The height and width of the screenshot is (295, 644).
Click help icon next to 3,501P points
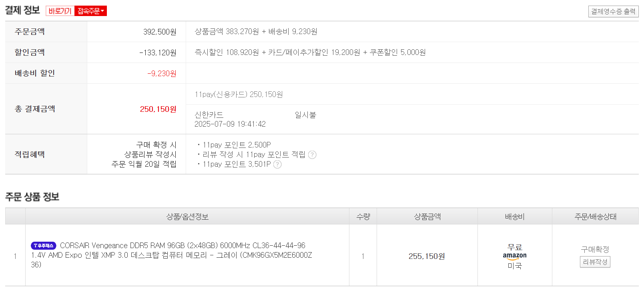[277, 164]
